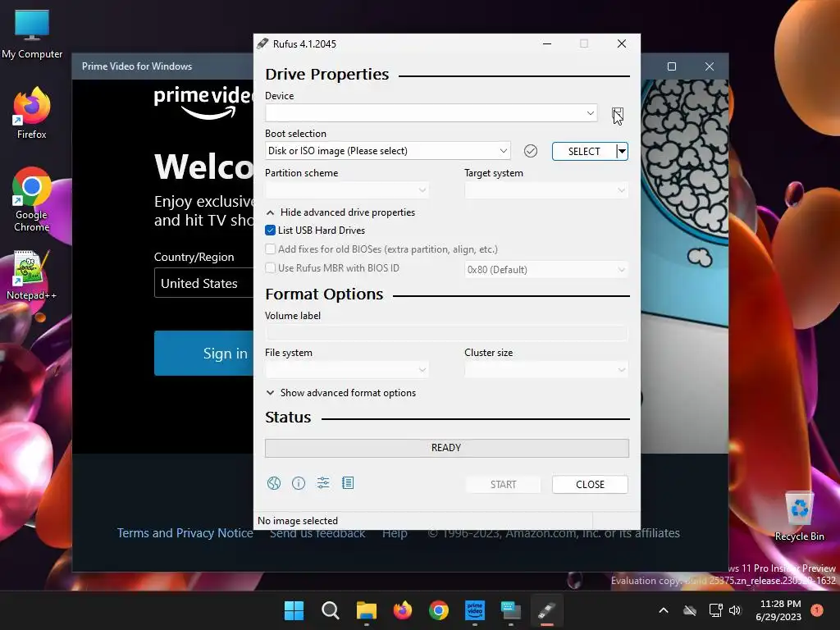The image size is (840, 630).
Task: Click the Rufus 4.1.2045 title icon
Action: (262, 44)
